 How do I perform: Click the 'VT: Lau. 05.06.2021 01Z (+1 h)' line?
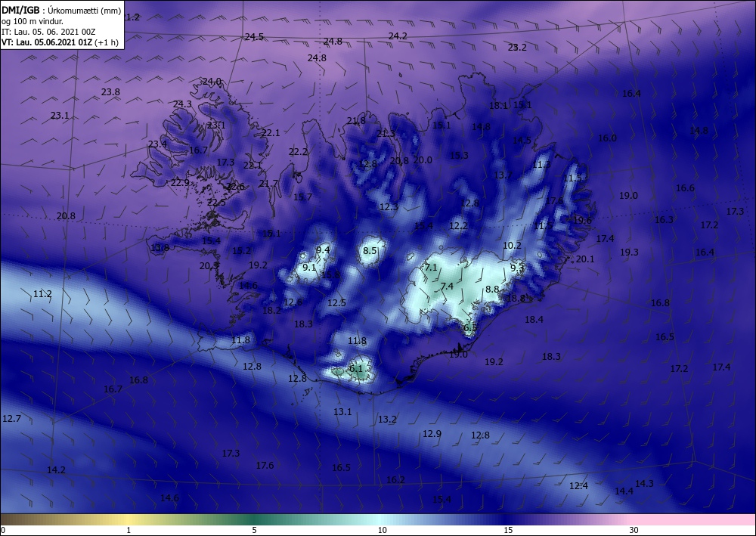60,42
